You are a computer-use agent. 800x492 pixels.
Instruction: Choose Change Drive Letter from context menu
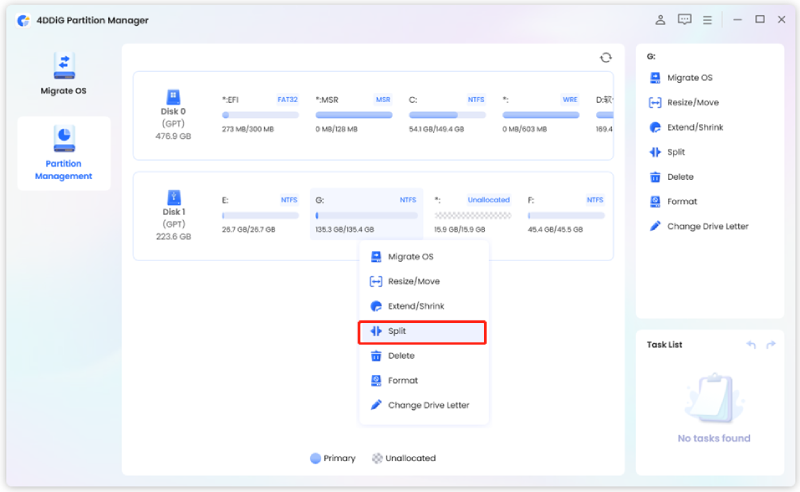tap(423, 405)
